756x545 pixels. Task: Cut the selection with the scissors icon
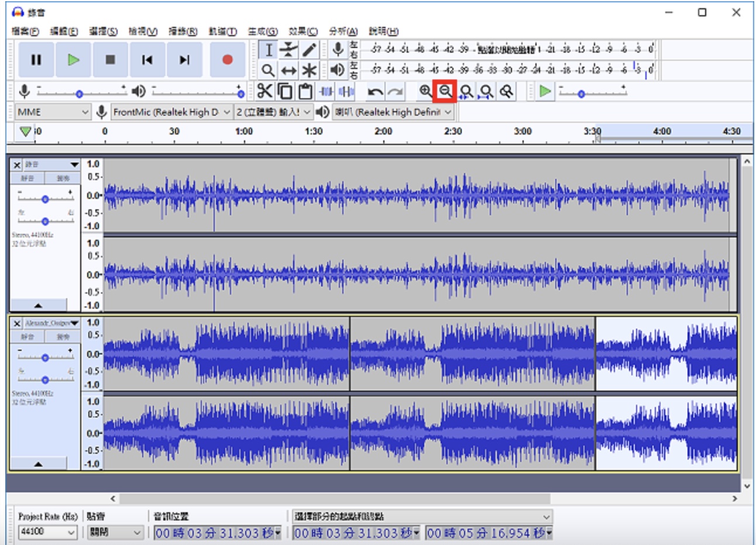264,91
